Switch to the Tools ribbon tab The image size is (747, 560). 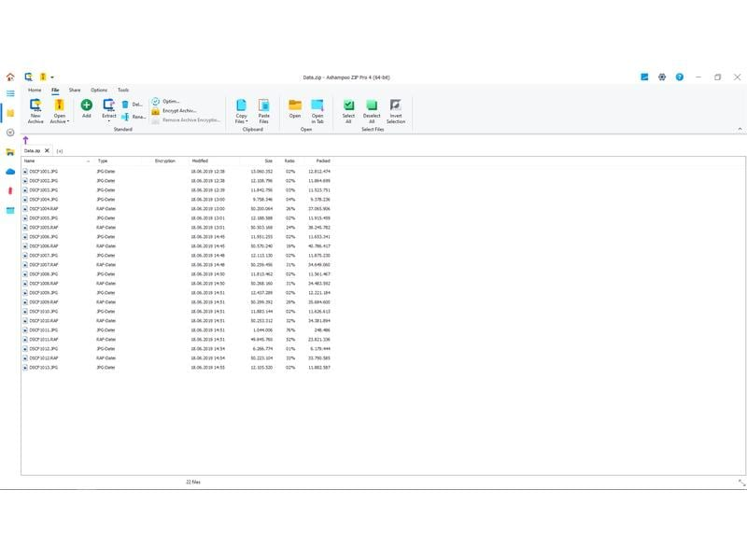click(x=123, y=90)
